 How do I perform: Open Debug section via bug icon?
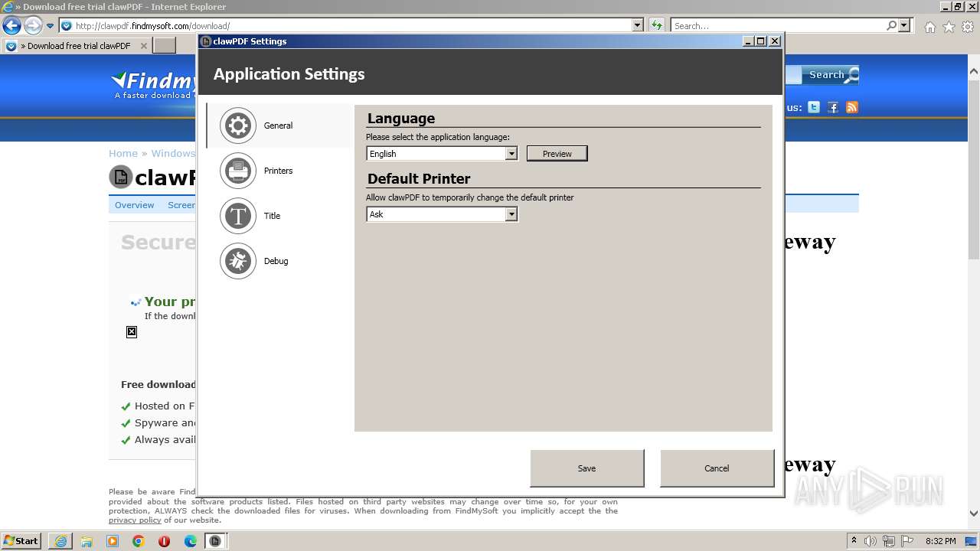(238, 261)
